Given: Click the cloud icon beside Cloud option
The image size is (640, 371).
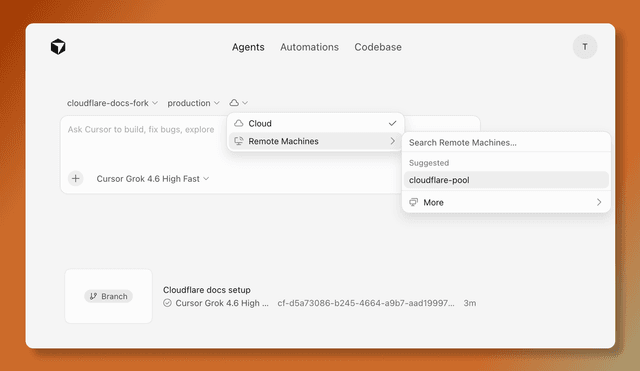Looking at the screenshot, I should tap(239, 123).
